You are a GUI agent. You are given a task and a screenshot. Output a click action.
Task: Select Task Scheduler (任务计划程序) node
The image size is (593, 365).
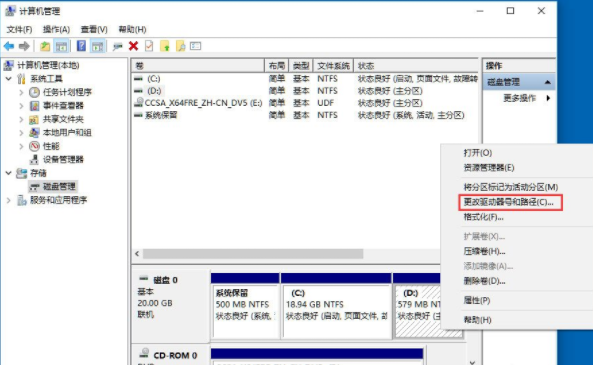point(67,92)
